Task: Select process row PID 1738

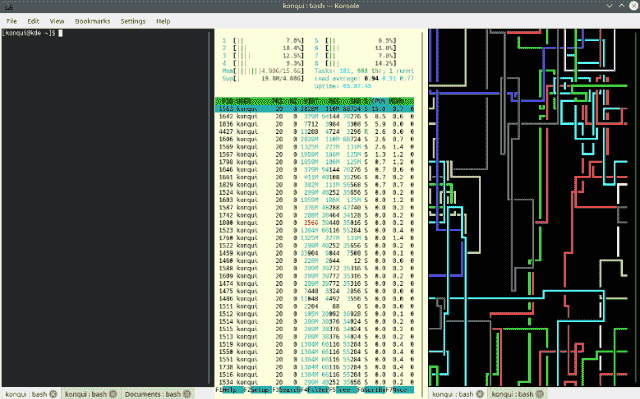Action: click(315, 367)
